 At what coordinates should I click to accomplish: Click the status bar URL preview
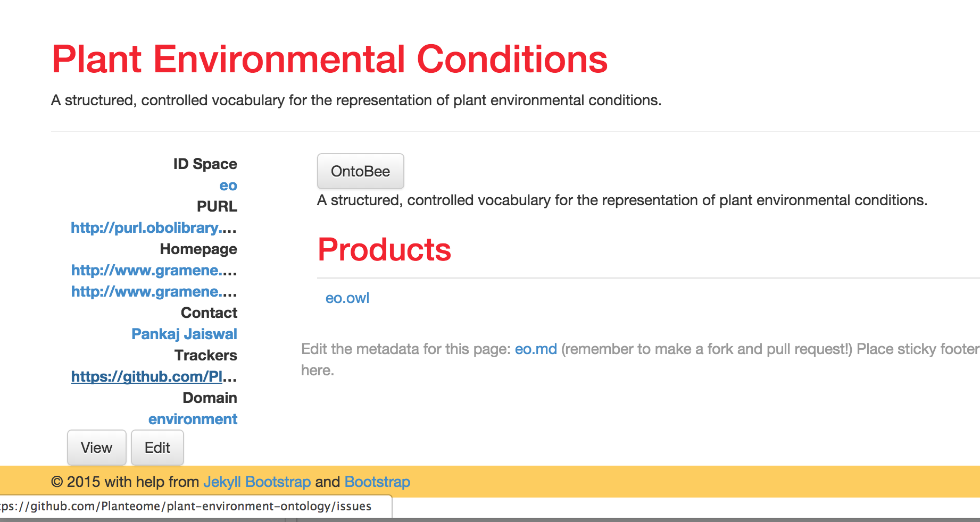[x=186, y=507]
